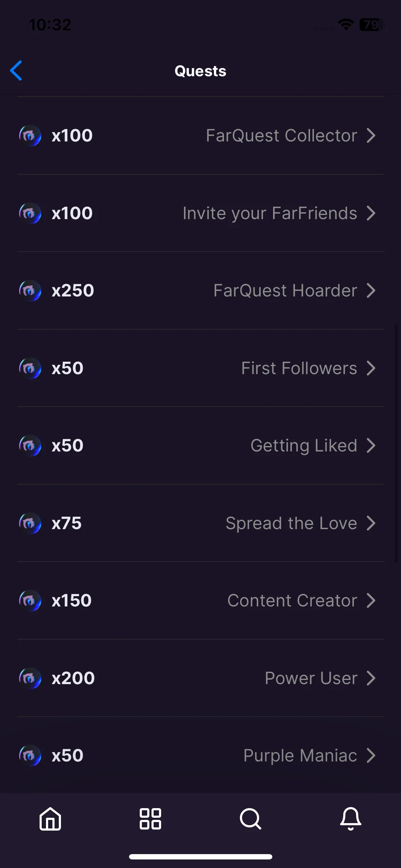
Task: Click the vertical scrollbar on the right
Action: tap(396, 443)
